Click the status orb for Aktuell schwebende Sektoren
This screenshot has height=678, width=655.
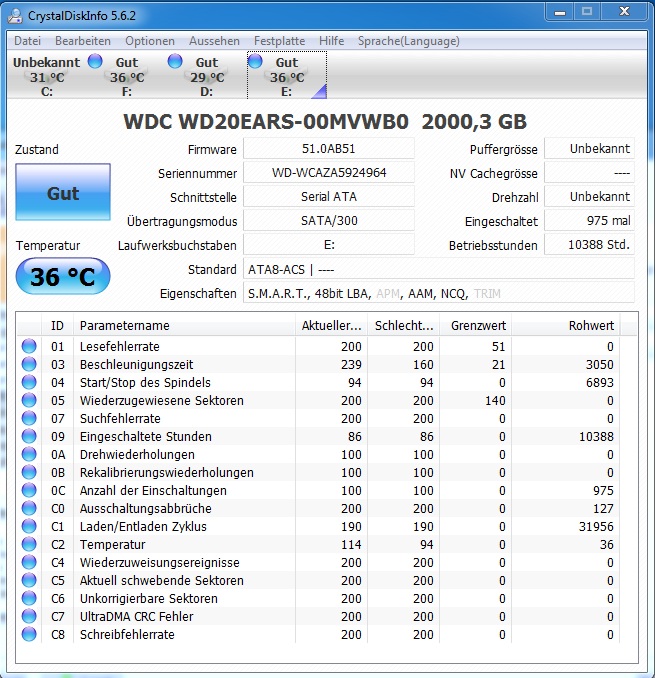click(29, 580)
